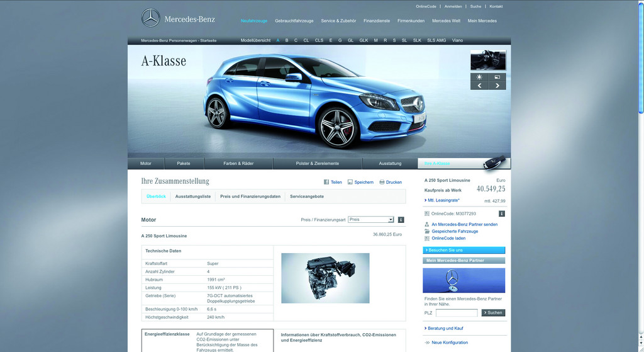Select the Polster & Zierelemente tab

[x=318, y=164]
